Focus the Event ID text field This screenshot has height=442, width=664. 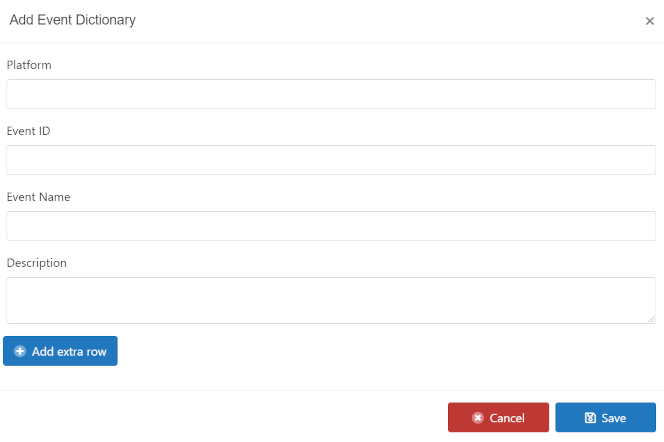click(331, 160)
